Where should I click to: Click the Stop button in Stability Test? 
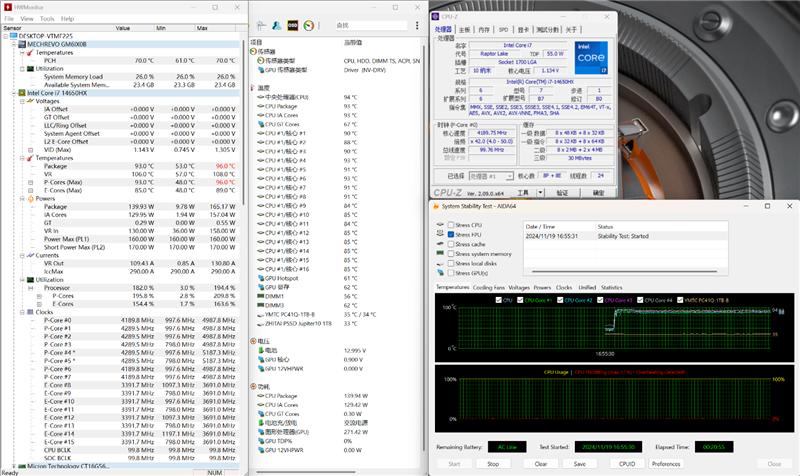click(493, 464)
